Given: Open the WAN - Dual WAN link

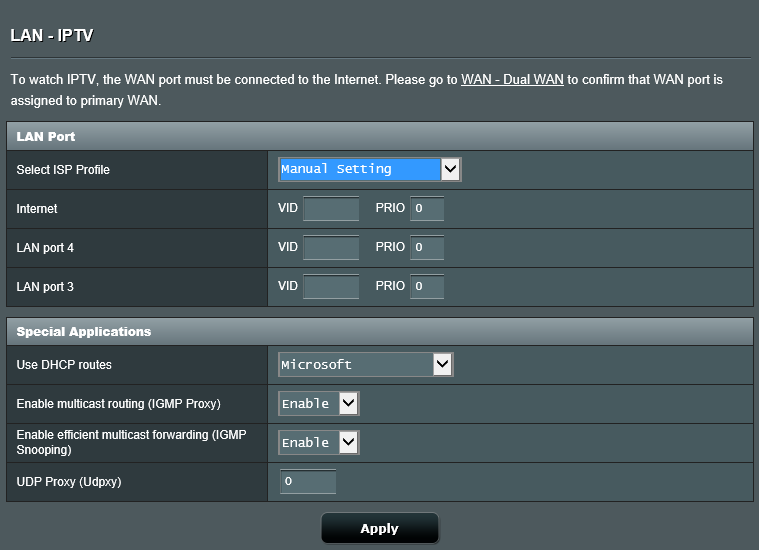Looking at the screenshot, I should click(512, 79).
